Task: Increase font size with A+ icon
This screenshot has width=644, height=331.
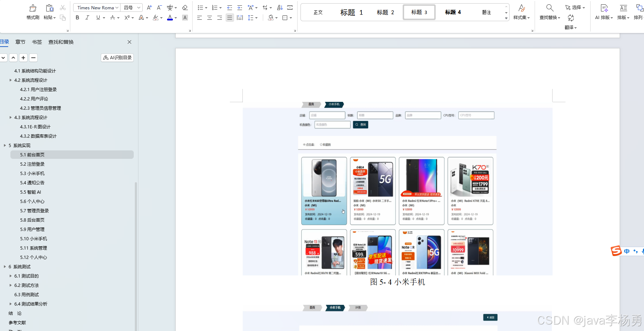Action: (150, 8)
